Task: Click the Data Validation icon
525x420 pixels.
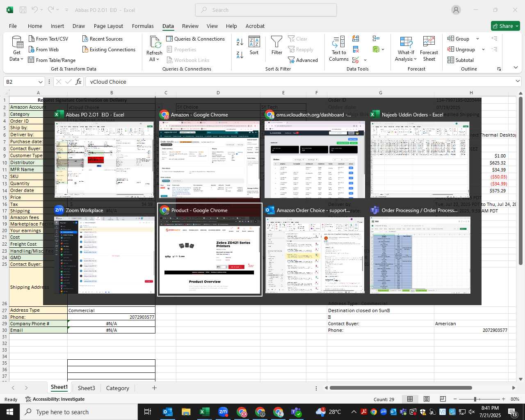Action: [356, 60]
